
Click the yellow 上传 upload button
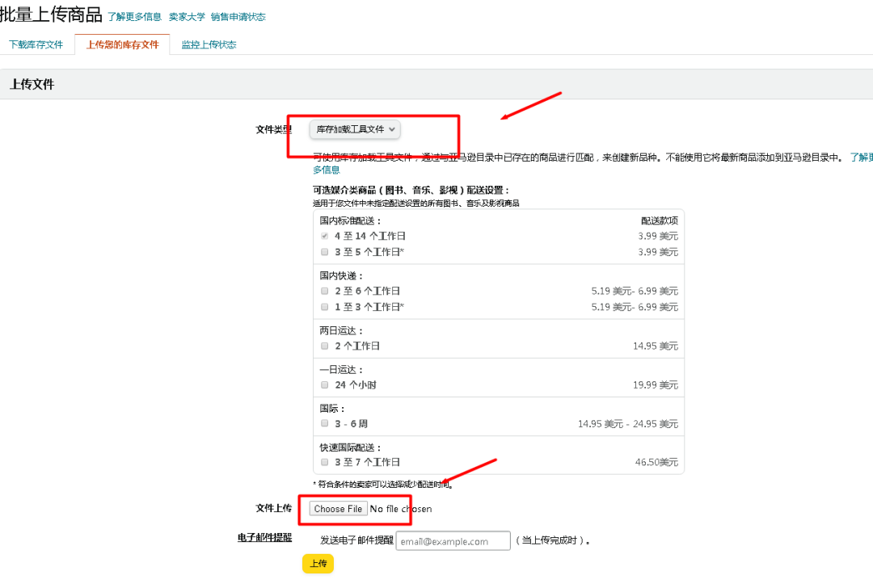(x=318, y=564)
